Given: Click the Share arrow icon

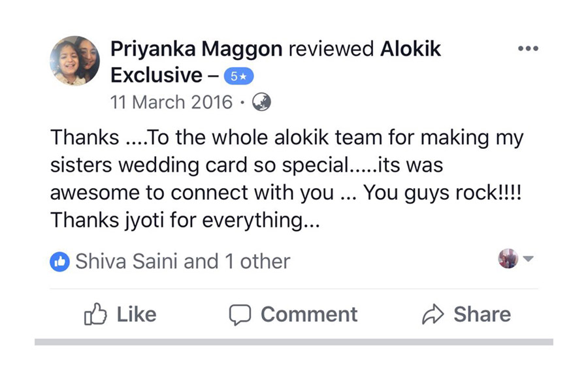Looking at the screenshot, I should (433, 314).
